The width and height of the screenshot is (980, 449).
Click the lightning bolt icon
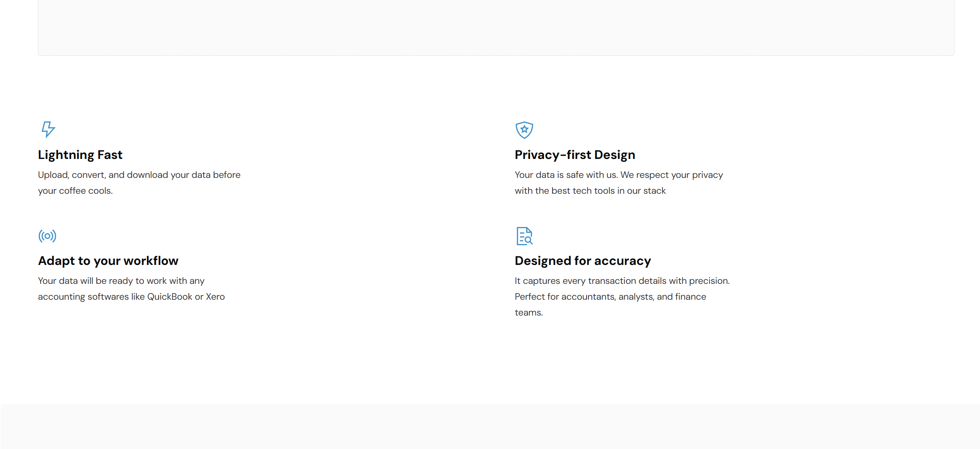pos(48,130)
